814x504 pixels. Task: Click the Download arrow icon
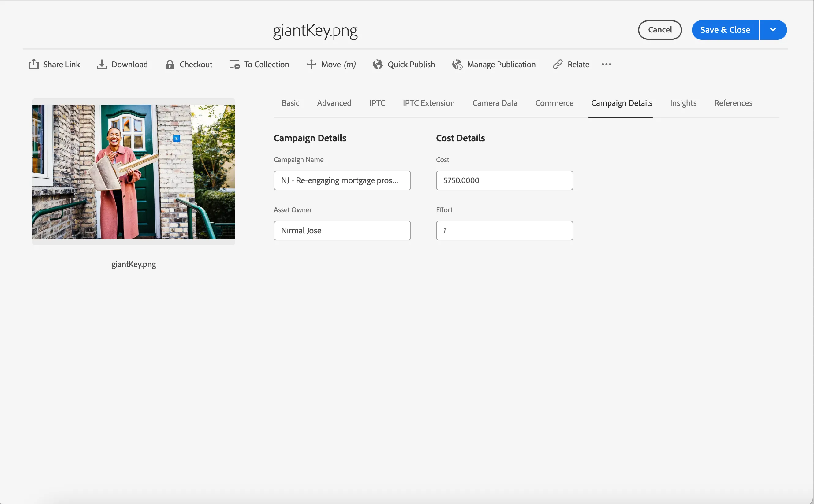coord(102,64)
